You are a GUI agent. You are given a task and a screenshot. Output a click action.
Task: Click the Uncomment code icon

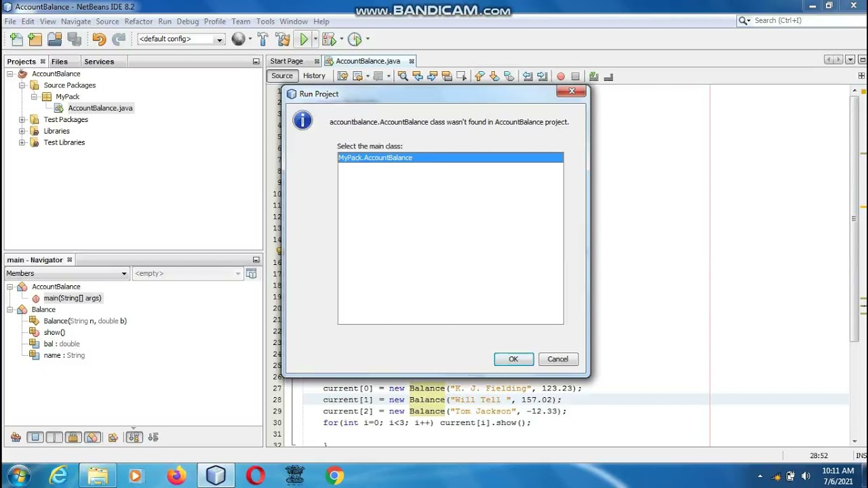point(608,76)
